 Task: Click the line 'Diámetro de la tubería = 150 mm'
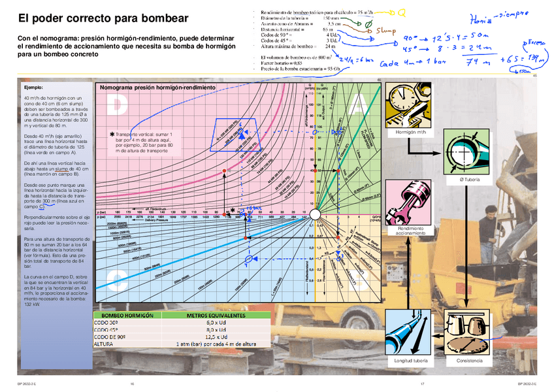[x=300, y=18]
